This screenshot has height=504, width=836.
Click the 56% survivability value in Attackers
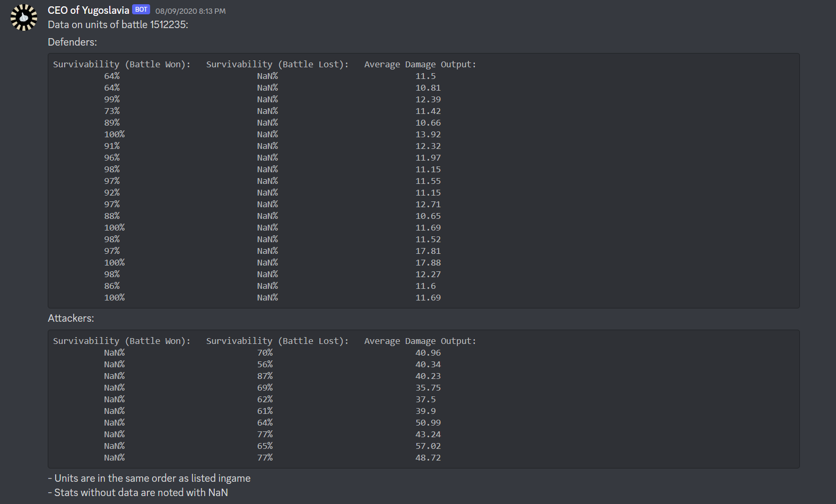[x=265, y=364]
